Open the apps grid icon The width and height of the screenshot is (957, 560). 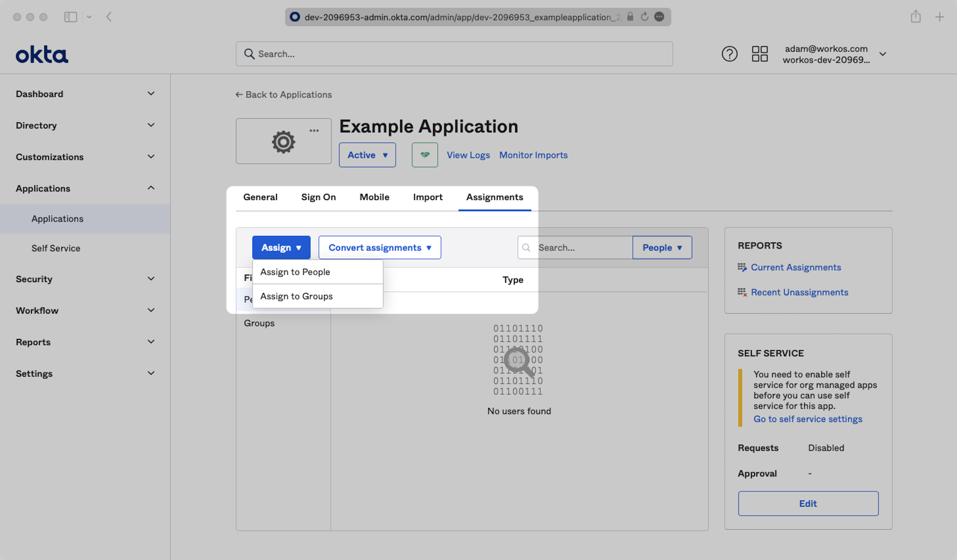point(760,54)
